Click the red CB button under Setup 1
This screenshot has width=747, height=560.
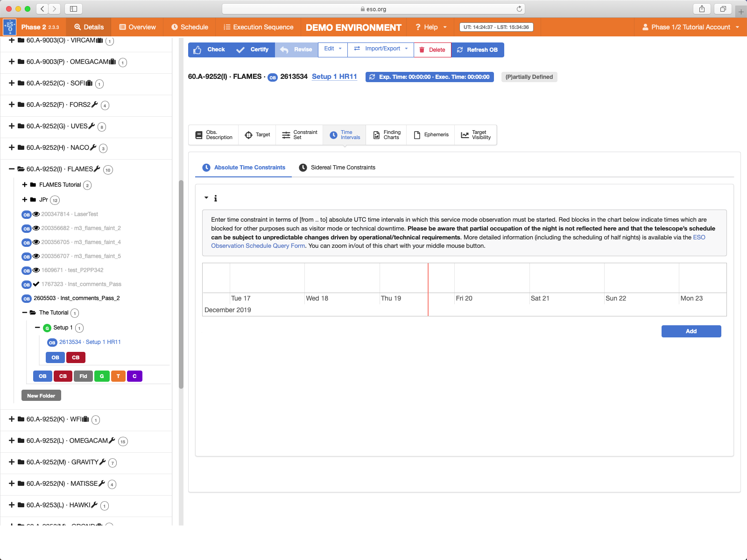[76, 357]
